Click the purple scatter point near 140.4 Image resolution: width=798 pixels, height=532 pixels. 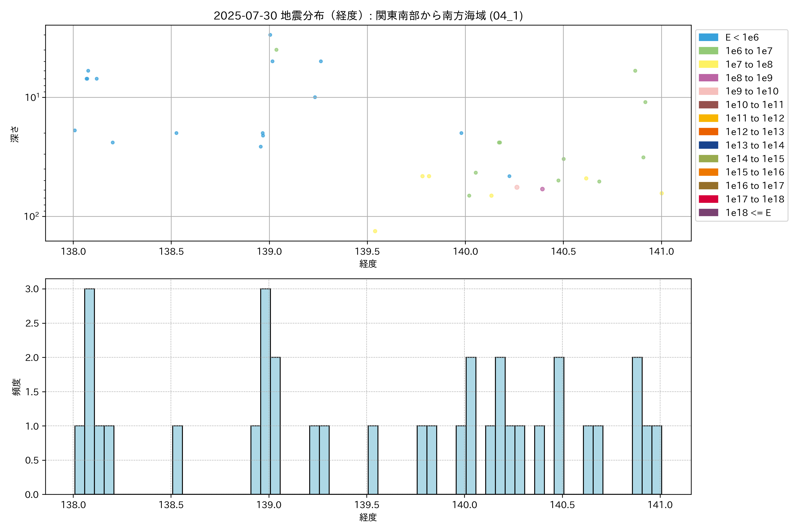[542, 189]
